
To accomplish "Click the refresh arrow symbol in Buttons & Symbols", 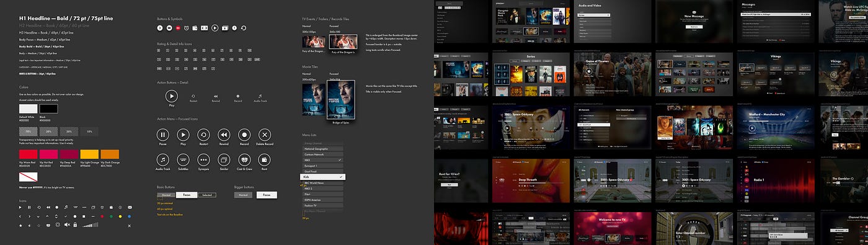I will click(x=243, y=28).
